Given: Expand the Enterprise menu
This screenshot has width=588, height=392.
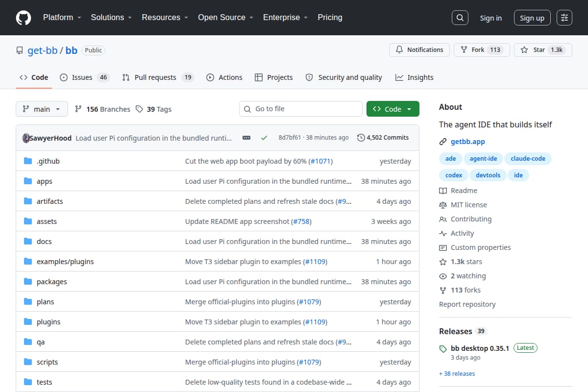Looking at the screenshot, I should (285, 17).
